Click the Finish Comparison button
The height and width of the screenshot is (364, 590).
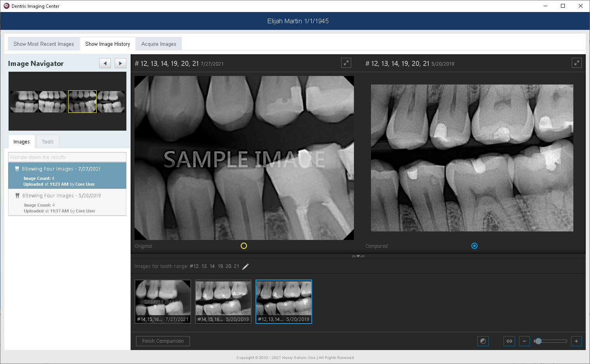tap(162, 341)
